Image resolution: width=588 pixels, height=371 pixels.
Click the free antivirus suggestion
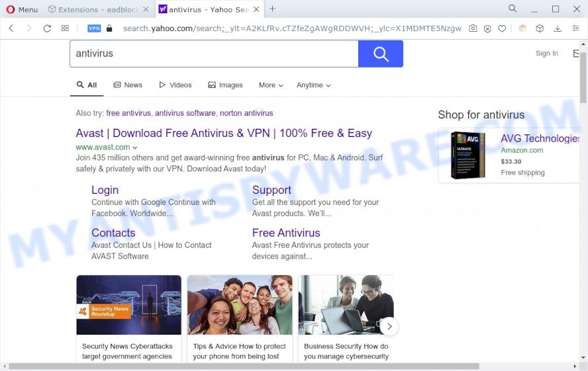coord(128,113)
